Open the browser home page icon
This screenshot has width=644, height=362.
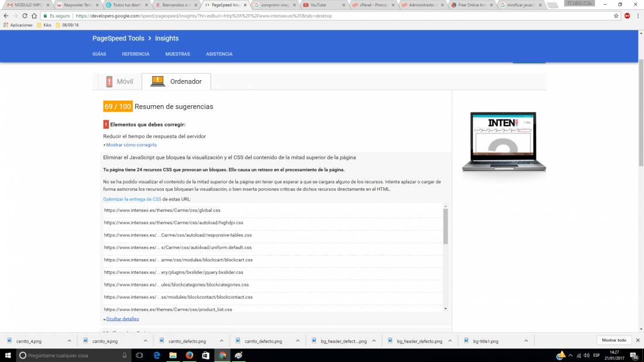[34, 16]
